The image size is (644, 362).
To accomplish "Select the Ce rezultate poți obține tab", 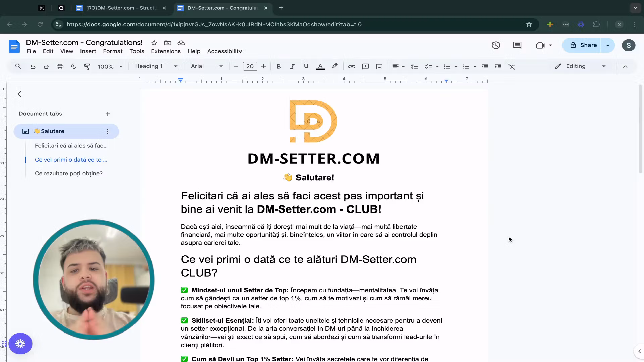I will [x=69, y=173].
